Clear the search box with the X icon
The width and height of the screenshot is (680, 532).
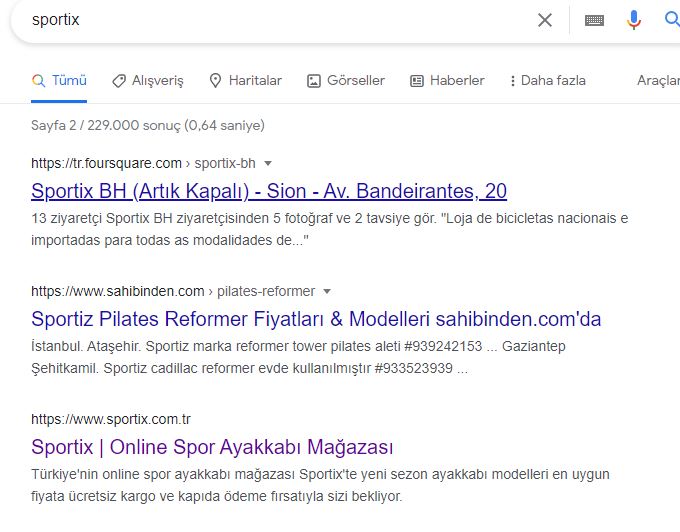coord(545,20)
